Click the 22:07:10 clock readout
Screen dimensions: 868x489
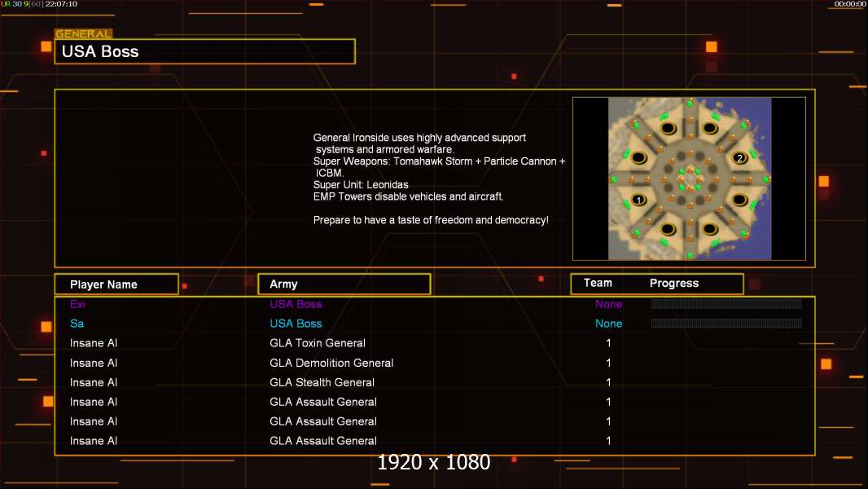(x=61, y=4)
